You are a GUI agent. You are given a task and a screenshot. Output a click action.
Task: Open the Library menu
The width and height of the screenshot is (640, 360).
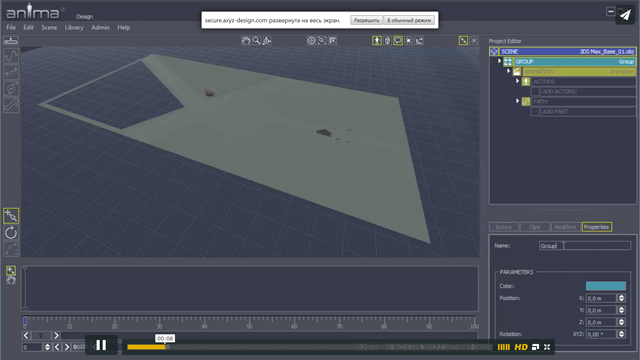point(74,27)
